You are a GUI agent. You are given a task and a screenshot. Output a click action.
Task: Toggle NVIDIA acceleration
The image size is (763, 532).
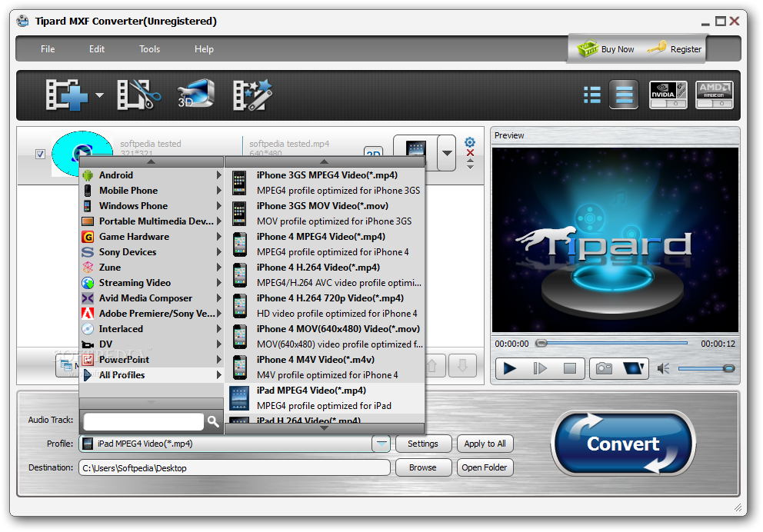tap(668, 95)
